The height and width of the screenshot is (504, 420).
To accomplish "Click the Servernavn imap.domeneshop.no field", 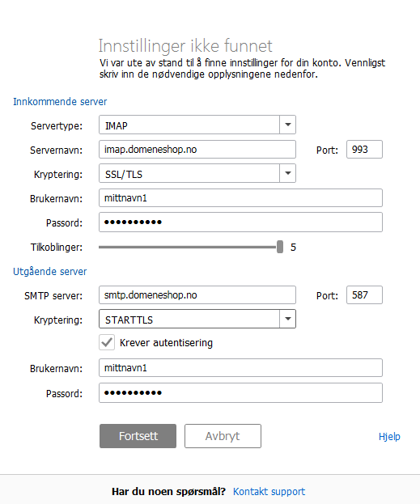I will tap(197, 149).
